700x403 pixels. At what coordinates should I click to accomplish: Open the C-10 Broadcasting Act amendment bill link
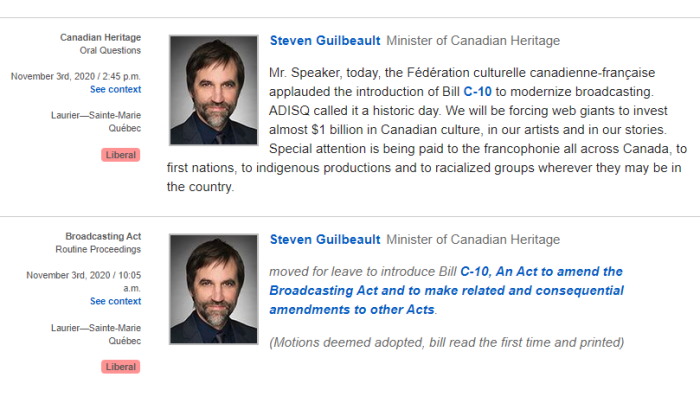(446, 291)
